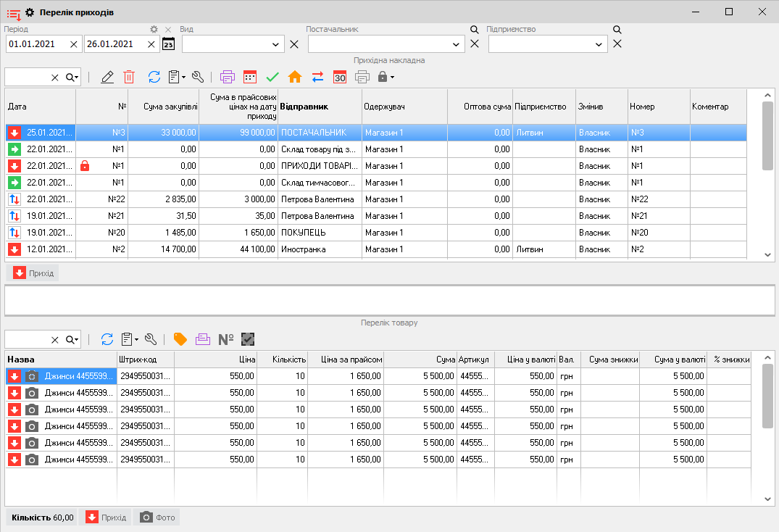Toggle the Прихід filter under the goods list
Image resolution: width=779 pixels, height=532 pixels.
point(105,518)
